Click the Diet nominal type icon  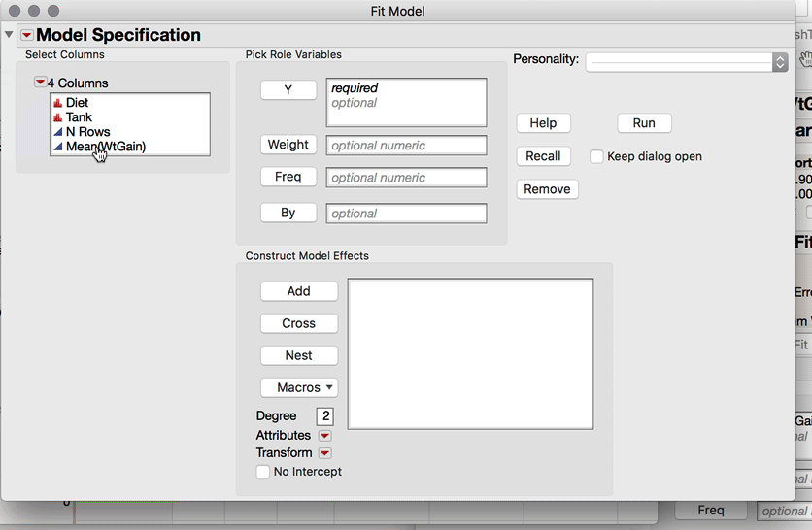[x=58, y=103]
